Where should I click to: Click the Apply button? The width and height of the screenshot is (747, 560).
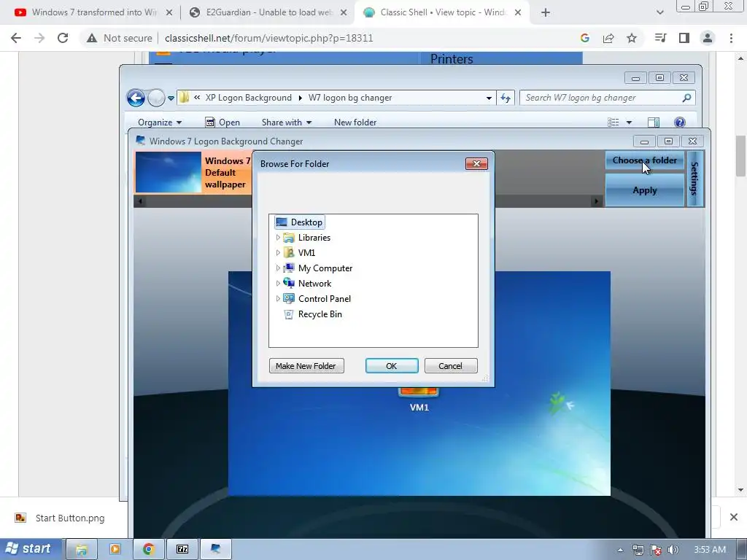pyautogui.click(x=645, y=190)
